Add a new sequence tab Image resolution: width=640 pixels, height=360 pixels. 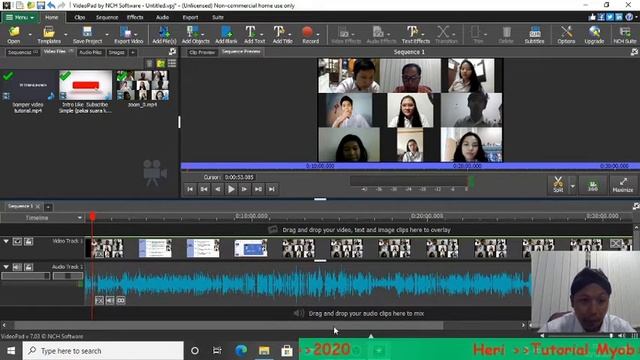click(x=48, y=207)
